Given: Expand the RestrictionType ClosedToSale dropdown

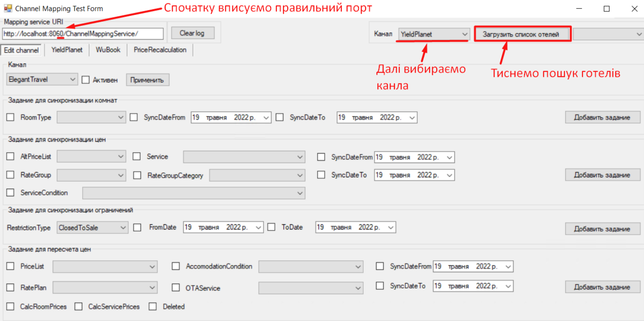Looking at the screenshot, I should pyautogui.click(x=92, y=227).
